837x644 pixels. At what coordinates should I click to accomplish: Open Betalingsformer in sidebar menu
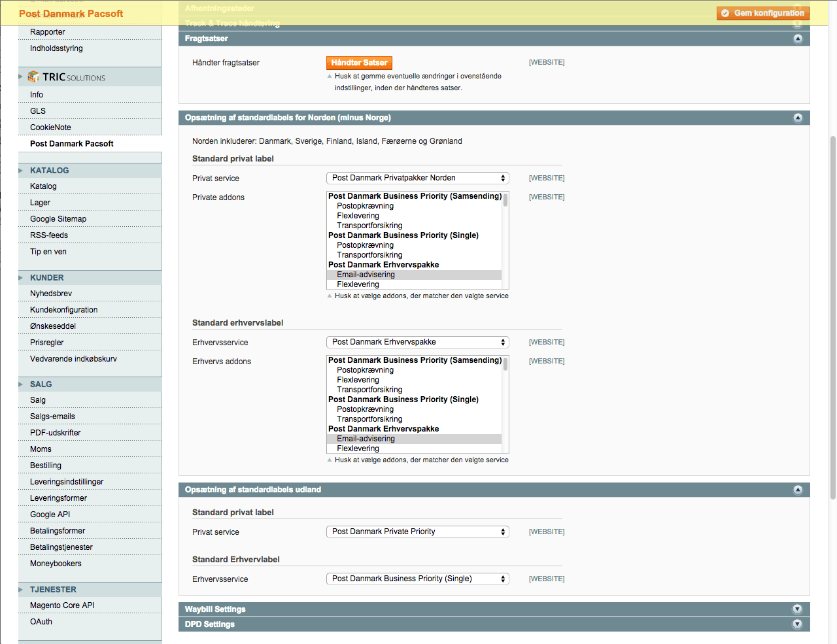(x=58, y=531)
